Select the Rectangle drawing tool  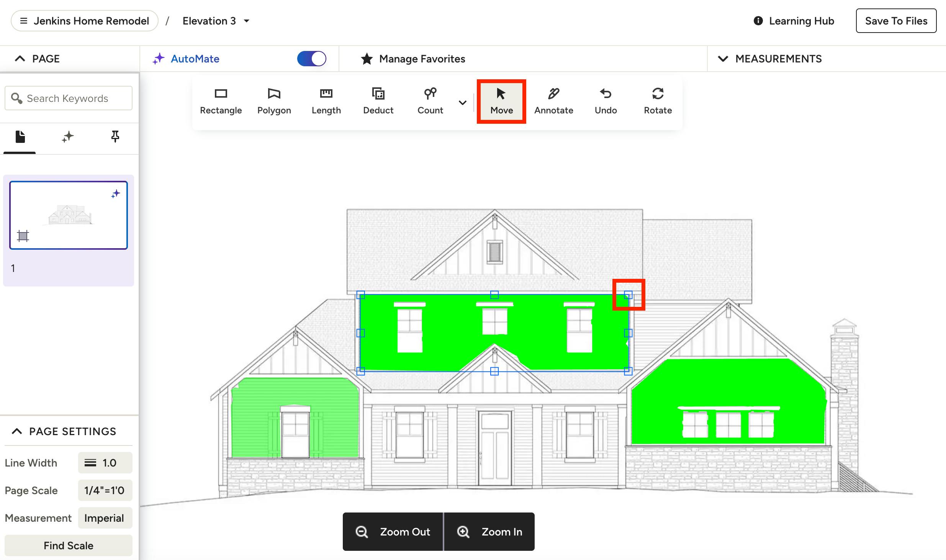[x=221, y=101]
